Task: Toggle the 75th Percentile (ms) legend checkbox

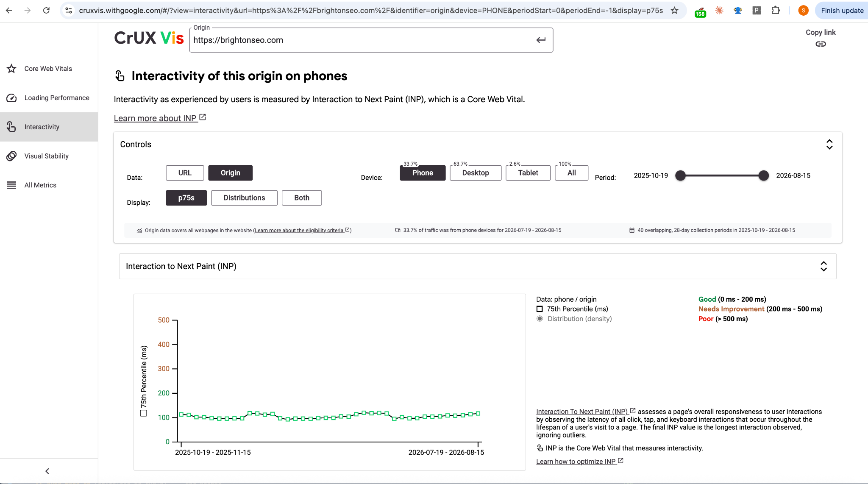Action: 540,309
